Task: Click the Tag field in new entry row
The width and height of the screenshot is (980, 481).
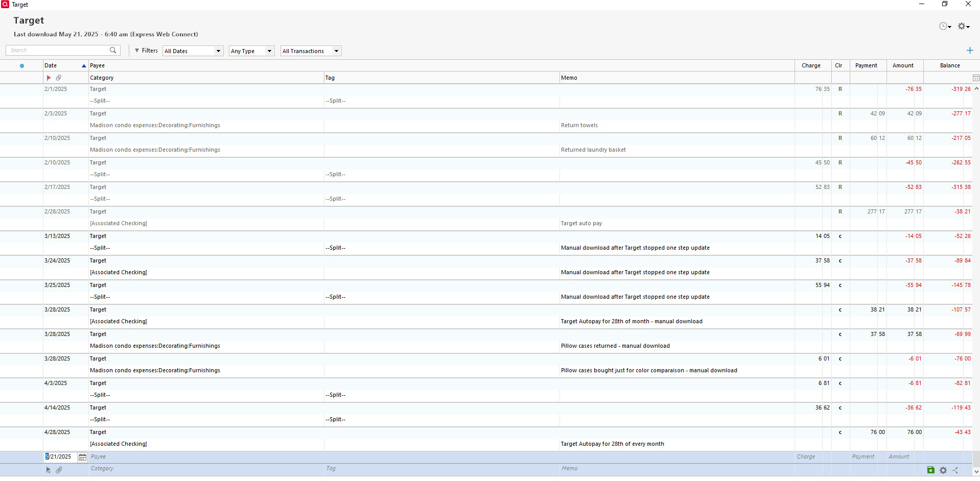Action: click(442, 469)
